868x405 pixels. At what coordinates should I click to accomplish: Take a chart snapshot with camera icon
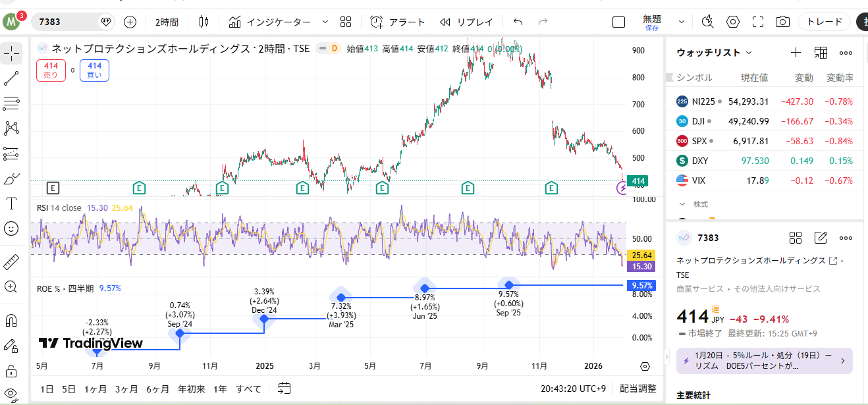tap(782, 22)
